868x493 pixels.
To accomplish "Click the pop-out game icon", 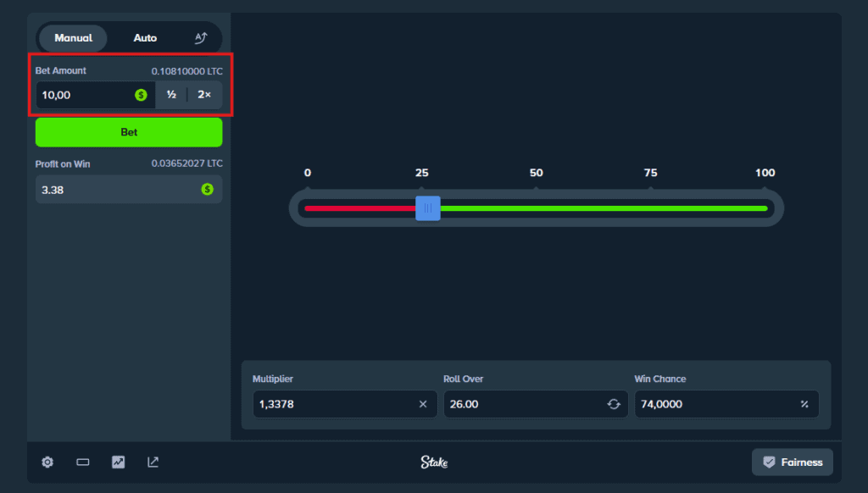I will [153, 463].
